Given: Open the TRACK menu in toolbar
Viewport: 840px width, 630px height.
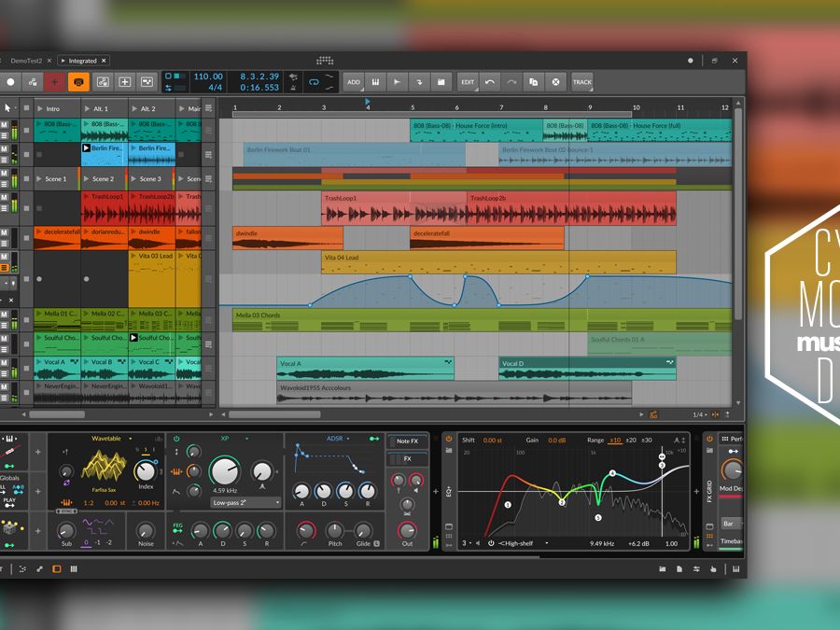Looking at the screenshot, I should coord(582,82).
